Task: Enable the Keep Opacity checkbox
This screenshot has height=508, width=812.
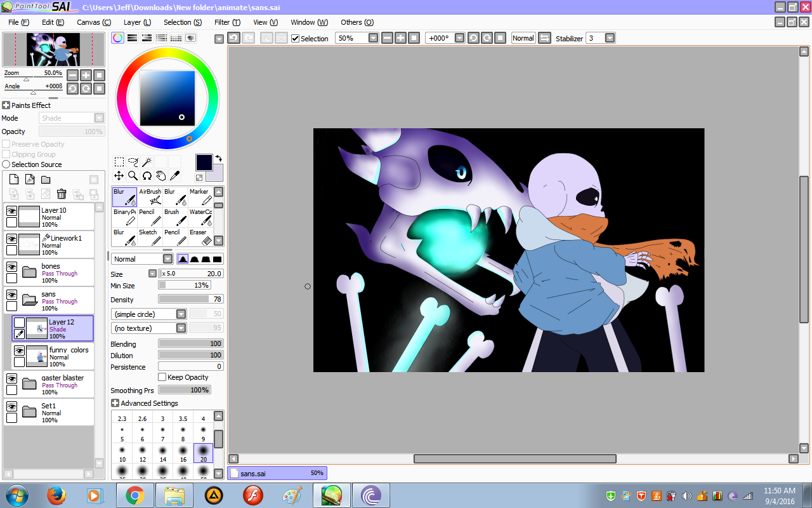Action: tap(162, 377)
